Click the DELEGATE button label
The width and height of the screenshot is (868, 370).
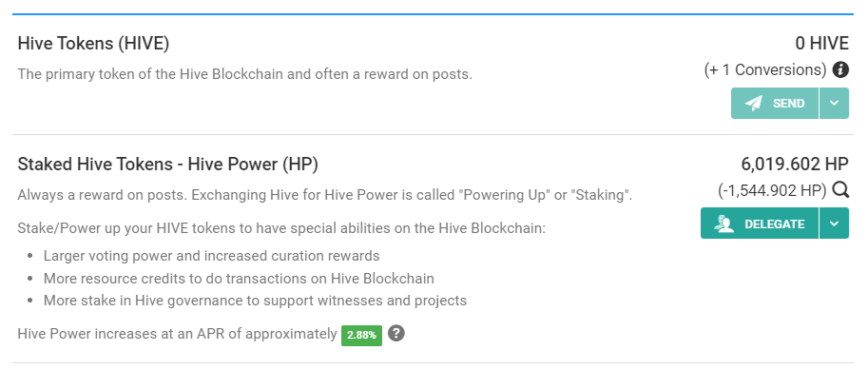(x=775, y=224)
